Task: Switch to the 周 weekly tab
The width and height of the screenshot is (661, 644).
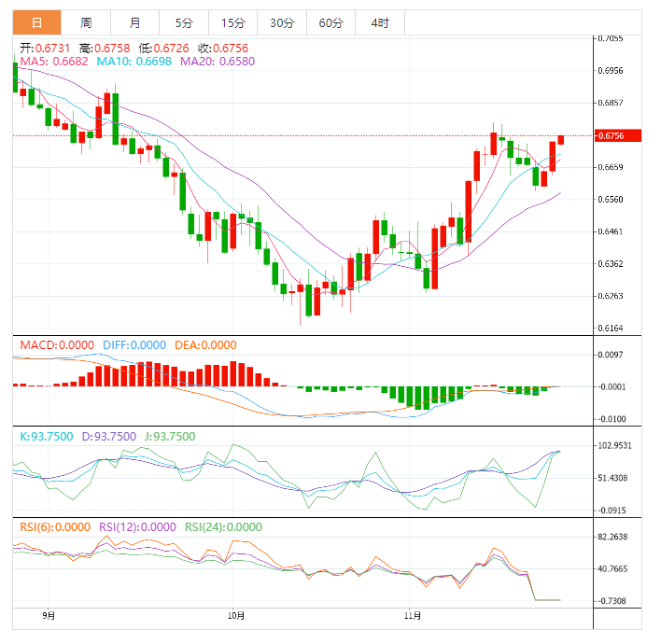Action: [x=86, y=22]
